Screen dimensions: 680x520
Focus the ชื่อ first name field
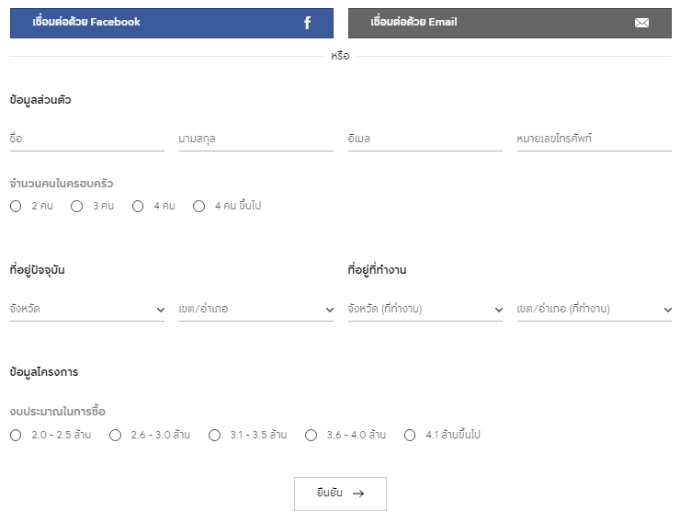click(87, 139)
